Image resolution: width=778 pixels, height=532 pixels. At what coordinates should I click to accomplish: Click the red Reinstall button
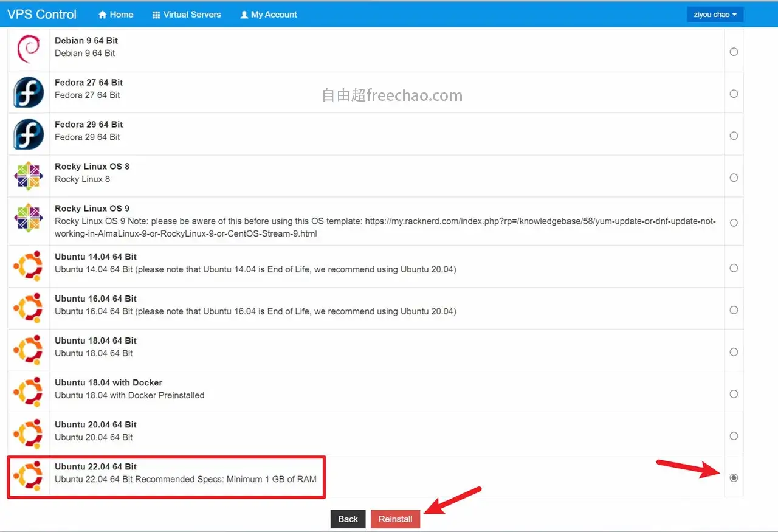click(395, 519)
